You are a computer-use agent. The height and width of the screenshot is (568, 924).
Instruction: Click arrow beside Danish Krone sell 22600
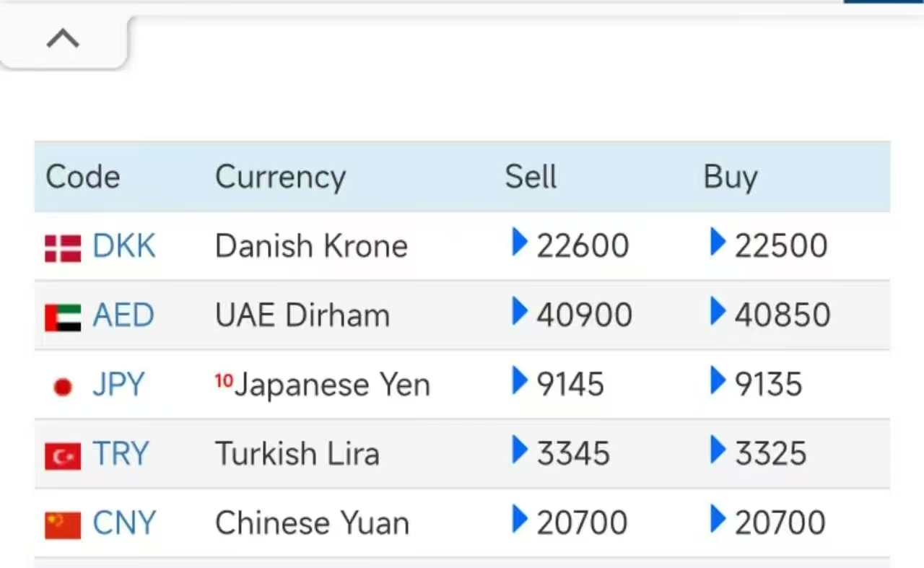tap(519, 243)
